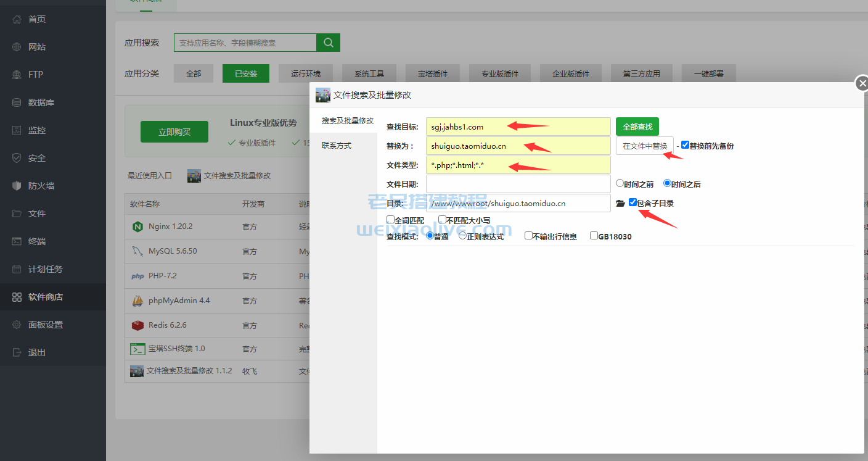Click the 文件类型 input field
868x461 pixels.
coord(518,165)
